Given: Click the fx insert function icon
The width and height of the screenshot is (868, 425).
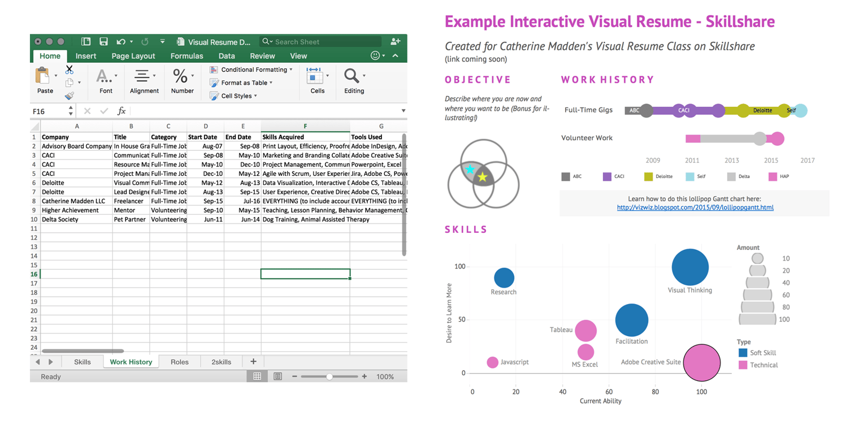Looking at the screenshot, I should [121, 111].
